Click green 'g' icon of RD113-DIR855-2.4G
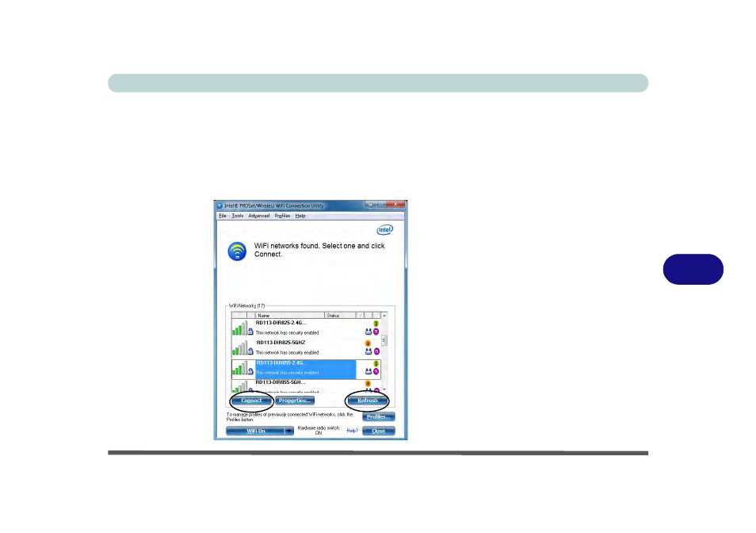 point(376,363)
